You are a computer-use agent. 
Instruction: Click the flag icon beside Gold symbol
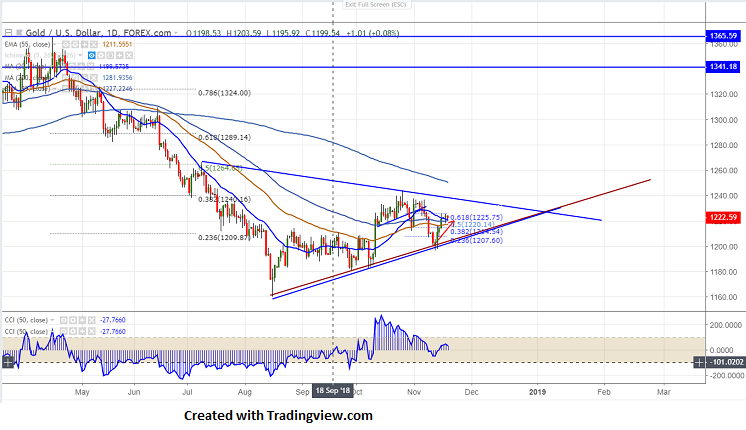[19, 33]
